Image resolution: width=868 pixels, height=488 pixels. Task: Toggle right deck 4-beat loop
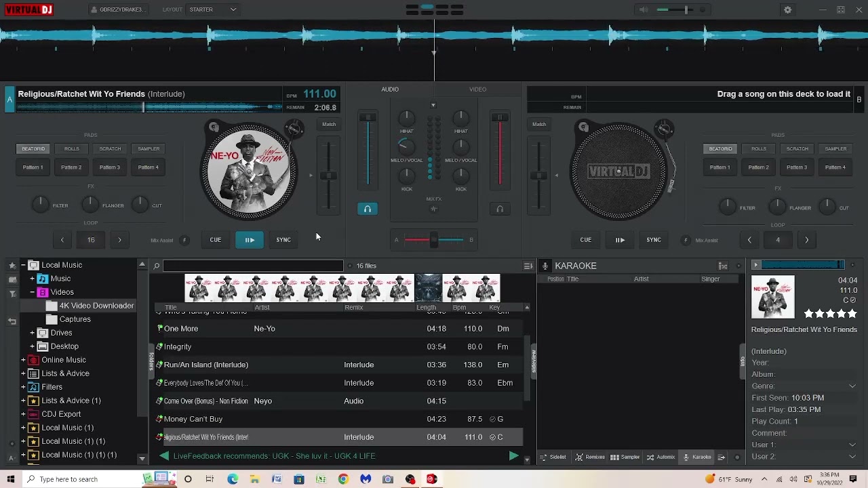778,240
